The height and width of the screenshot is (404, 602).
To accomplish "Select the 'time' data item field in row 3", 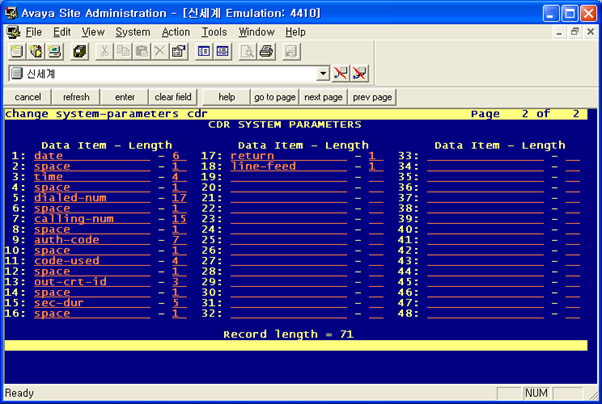I will point(92,177).
